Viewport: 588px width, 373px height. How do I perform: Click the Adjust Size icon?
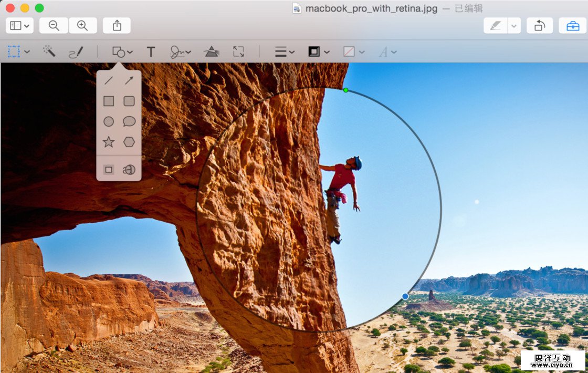tap(238, 51)
